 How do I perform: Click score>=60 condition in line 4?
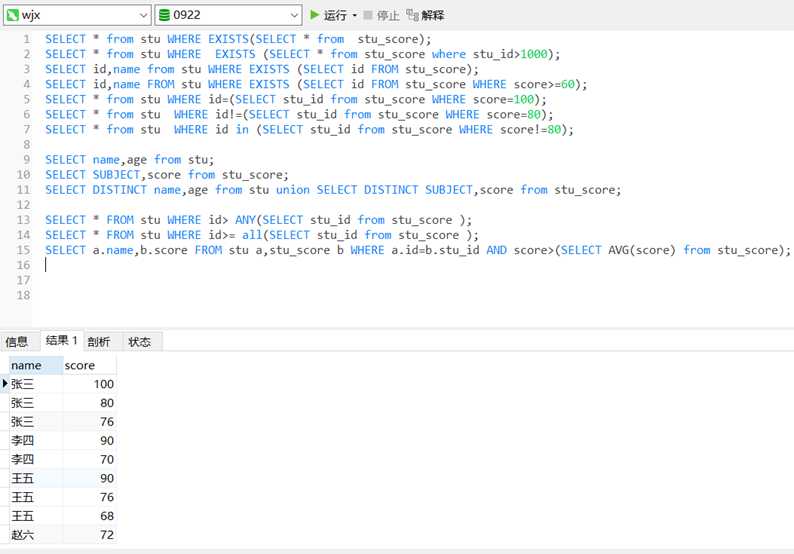544,85
